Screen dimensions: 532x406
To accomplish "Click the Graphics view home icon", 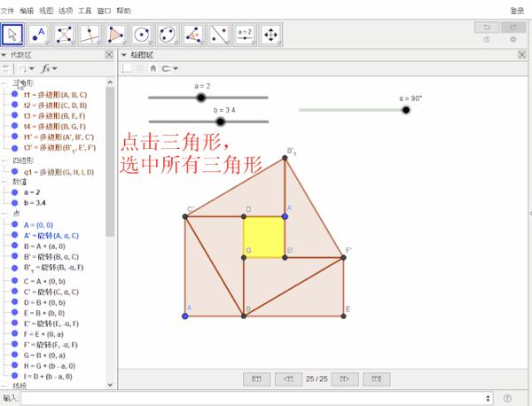I will (x=153, y=68).
